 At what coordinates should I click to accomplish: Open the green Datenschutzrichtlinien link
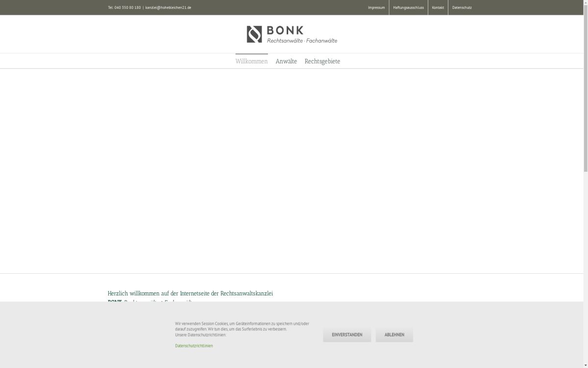(194, 346)
